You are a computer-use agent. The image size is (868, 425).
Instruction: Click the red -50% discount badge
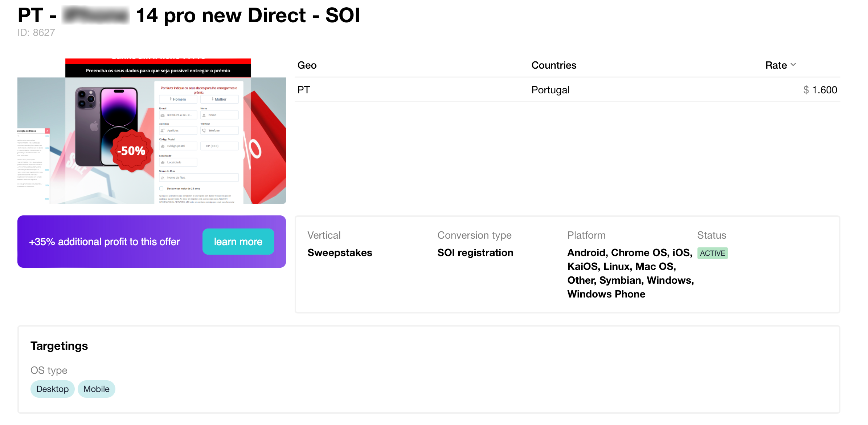[131, 151]
